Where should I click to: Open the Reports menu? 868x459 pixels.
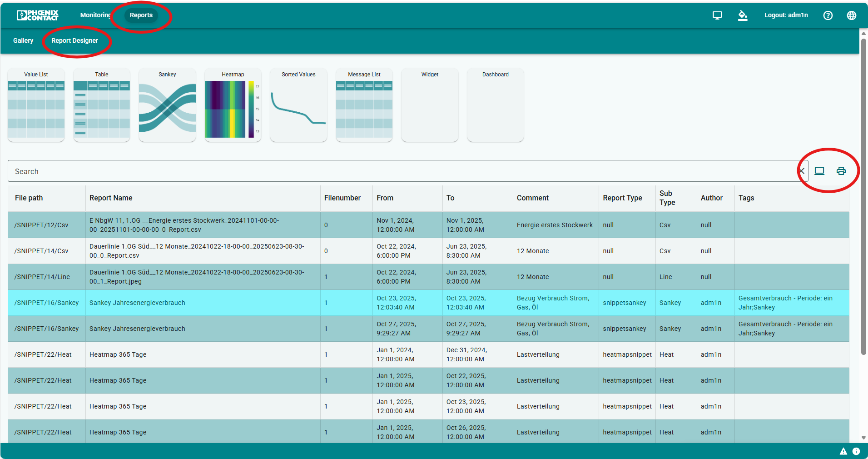click(141, 15)
